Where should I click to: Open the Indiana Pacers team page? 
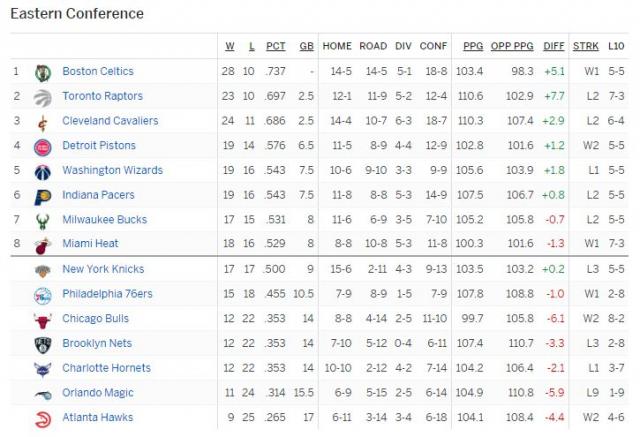(97, 196)
